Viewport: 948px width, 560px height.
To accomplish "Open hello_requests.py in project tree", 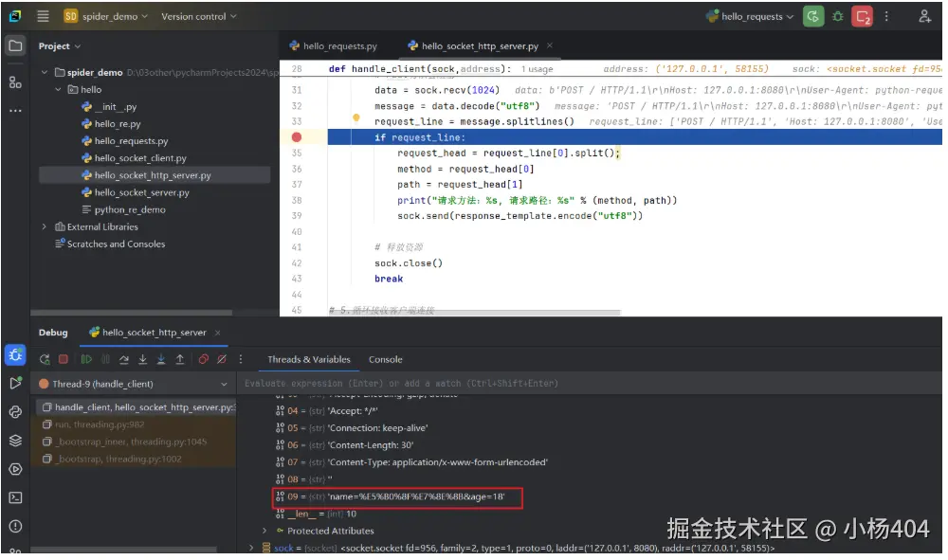I will (125, 141).
